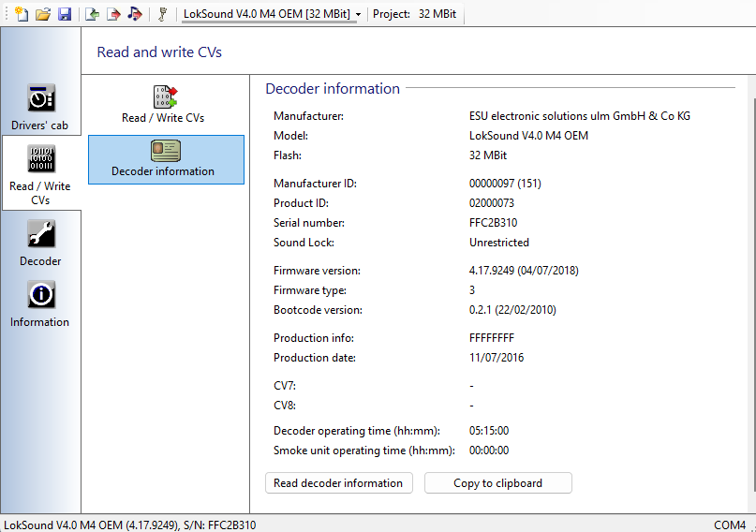Screen dimensions: 756x532
Task: Click status bar decoder text with S/N
Action: [129, 525]
